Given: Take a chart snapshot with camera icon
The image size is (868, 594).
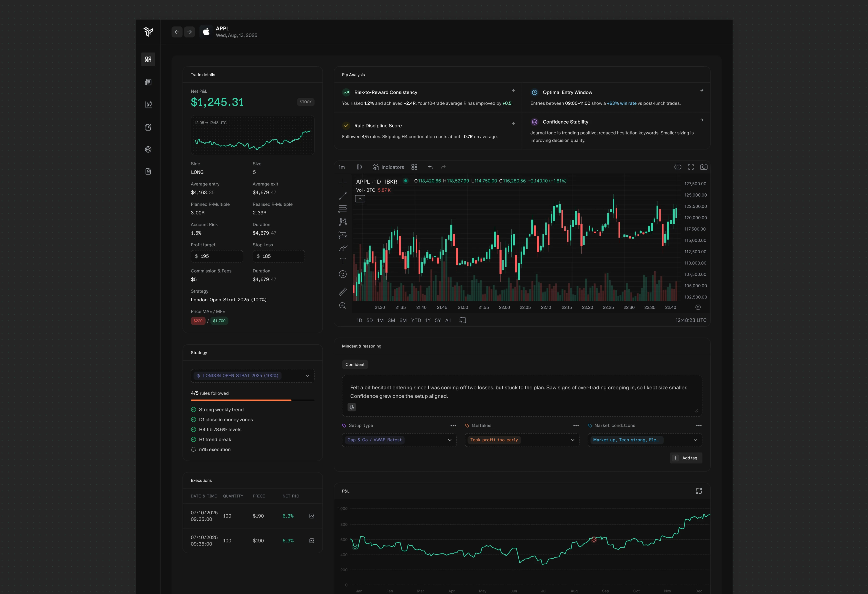Looking at the screenshot, I should tap(704, 167).
